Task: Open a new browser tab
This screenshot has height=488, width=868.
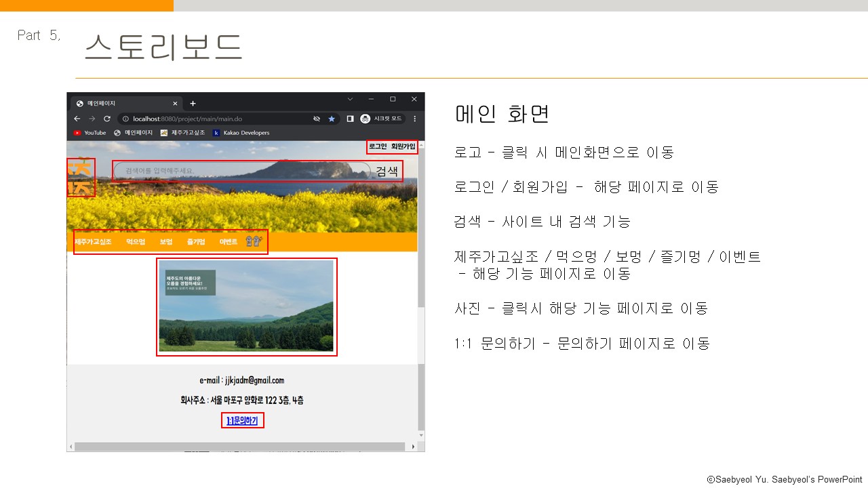Action: coord(193,104)
